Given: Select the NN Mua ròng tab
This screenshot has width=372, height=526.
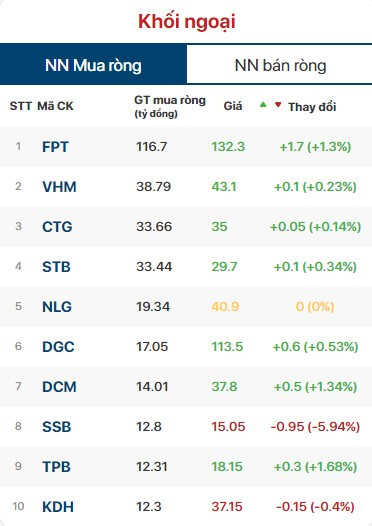Looking at the screenshot, I should click(x=93, y=64).
